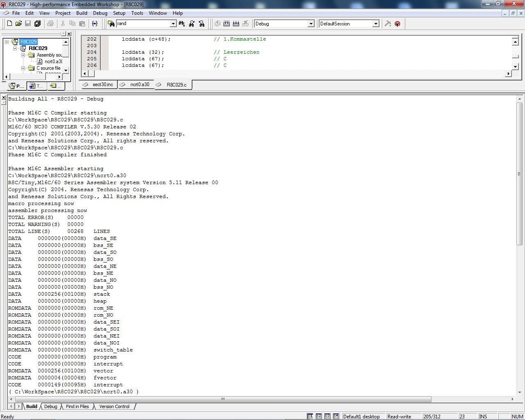The width and height of the screenshot is (525, 420).
Task: Open the Help menu
Action: (178, 13)
